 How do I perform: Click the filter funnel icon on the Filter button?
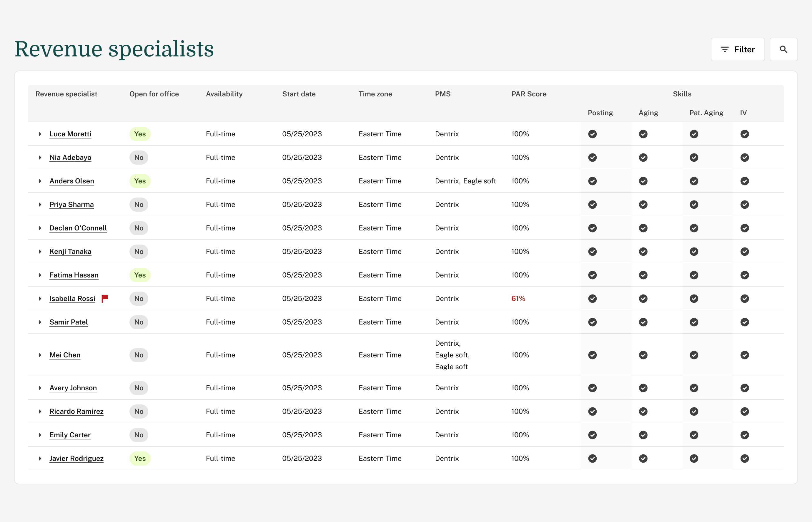[x=725, y=49]
